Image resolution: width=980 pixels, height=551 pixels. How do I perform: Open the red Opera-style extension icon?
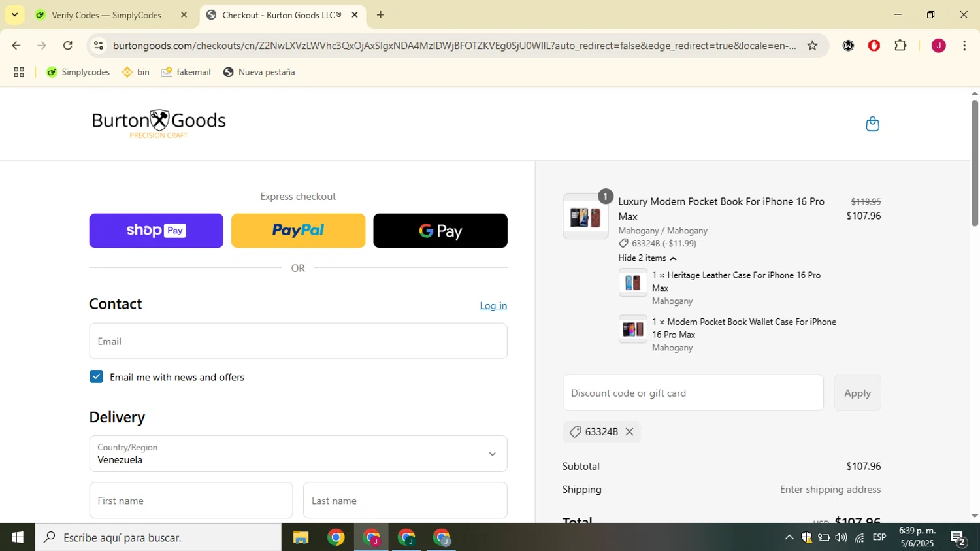click(x=874, y=46)
